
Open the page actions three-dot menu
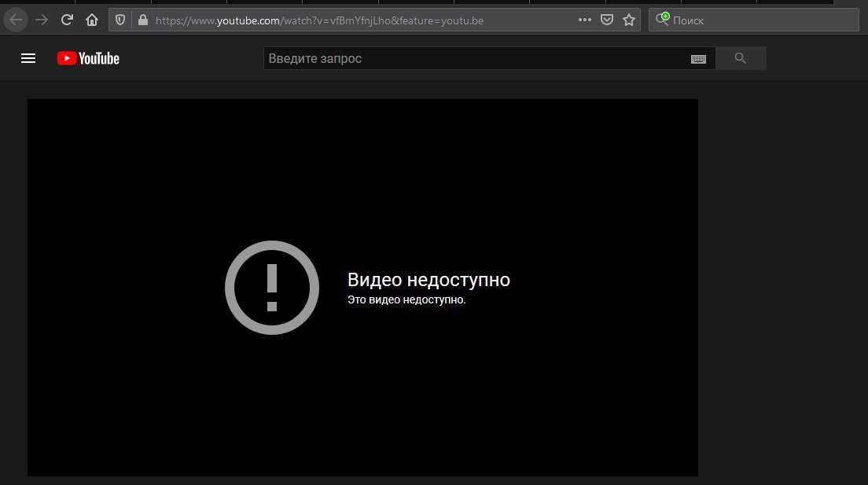click(x=585, y=20)
